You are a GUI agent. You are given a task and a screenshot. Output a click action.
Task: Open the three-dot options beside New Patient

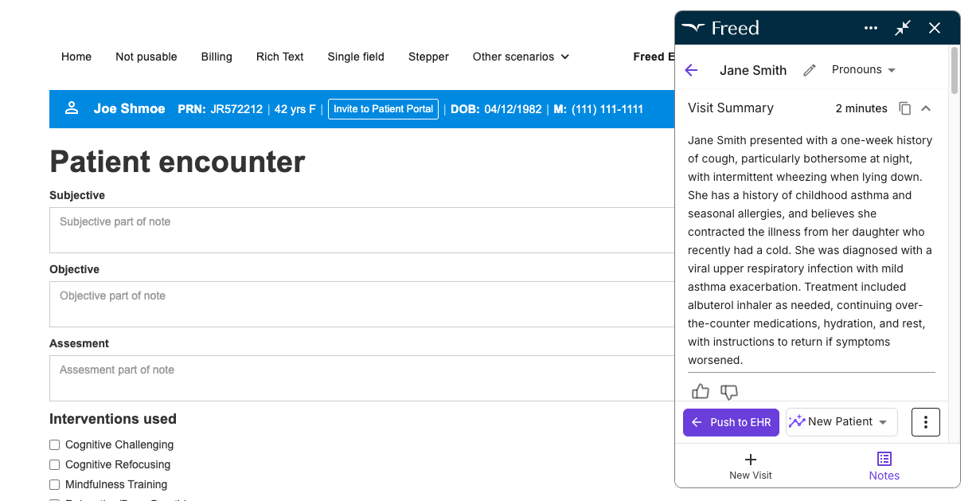pyautogui.click(x=925, y=421)
